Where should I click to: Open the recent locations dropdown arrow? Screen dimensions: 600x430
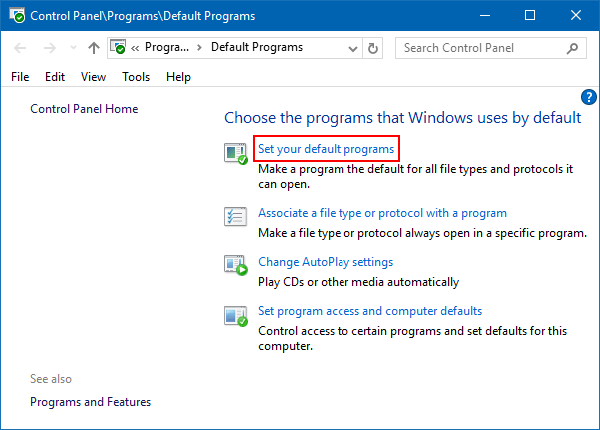pos(73,48)
